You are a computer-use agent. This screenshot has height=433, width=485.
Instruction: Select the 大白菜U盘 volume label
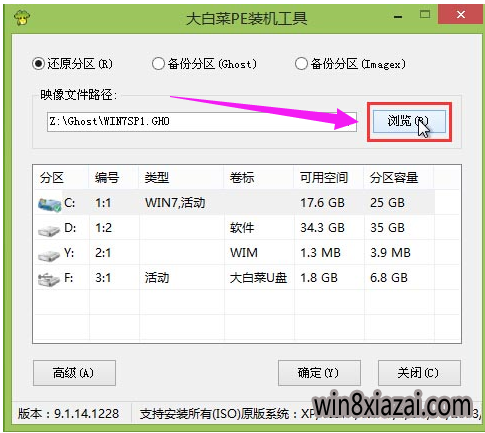click(258, 278)
